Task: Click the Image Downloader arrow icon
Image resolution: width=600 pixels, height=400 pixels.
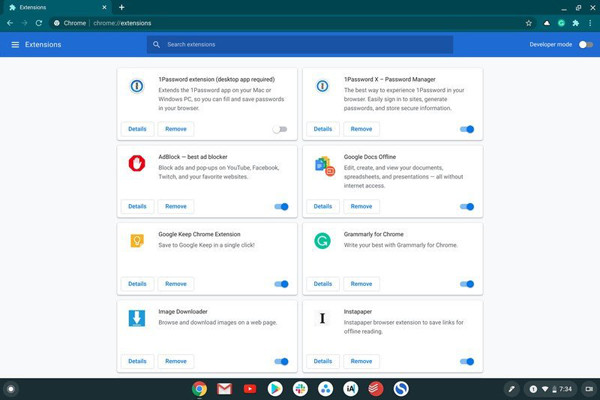Action: (137, 318)
